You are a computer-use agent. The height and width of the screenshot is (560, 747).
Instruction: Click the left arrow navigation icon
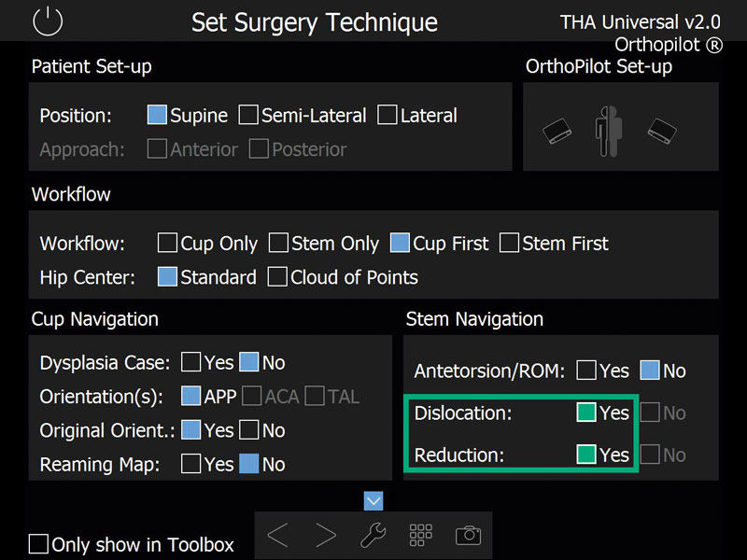(276, 535)
